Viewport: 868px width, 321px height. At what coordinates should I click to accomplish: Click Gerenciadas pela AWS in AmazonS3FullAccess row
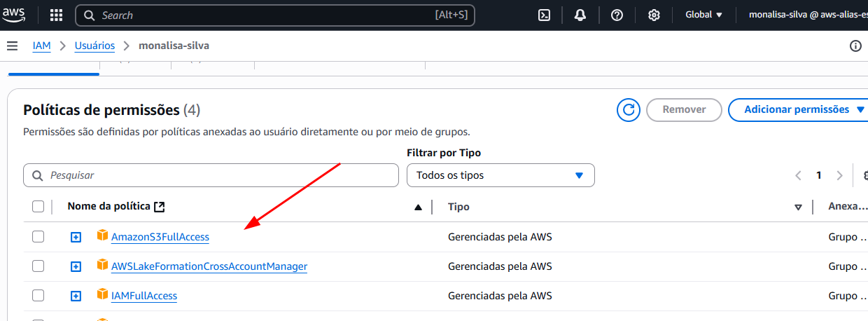click(500, 237)
